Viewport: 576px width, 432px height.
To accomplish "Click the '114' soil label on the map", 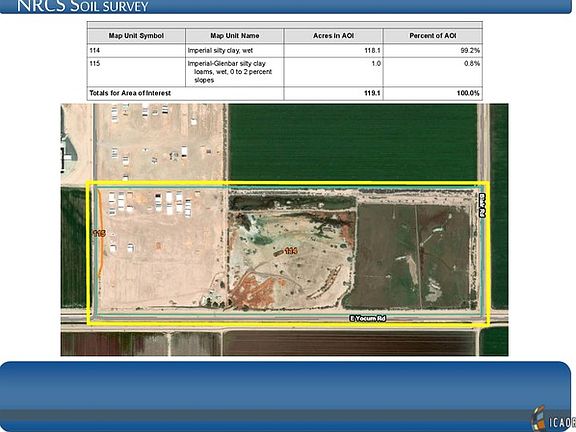I will point(291,251).
